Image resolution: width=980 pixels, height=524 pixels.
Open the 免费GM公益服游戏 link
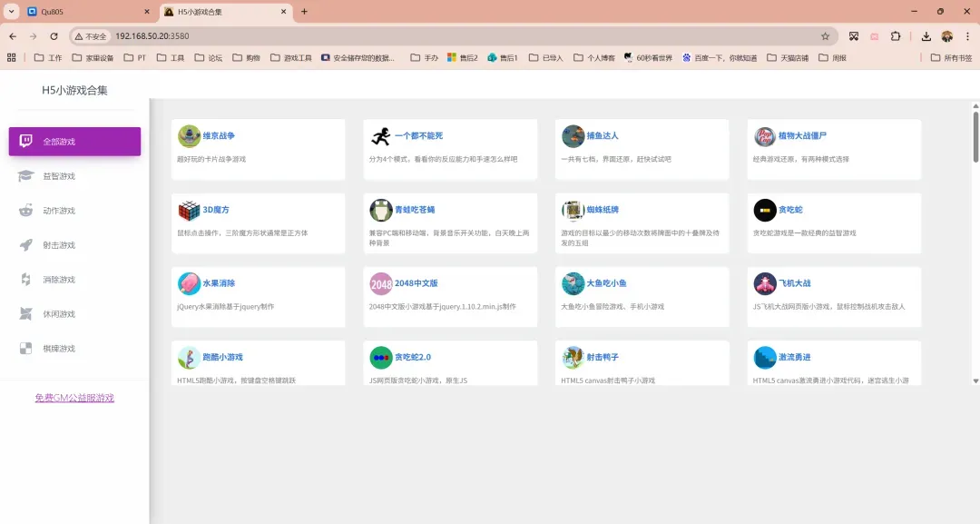click(x=74, y=398)
